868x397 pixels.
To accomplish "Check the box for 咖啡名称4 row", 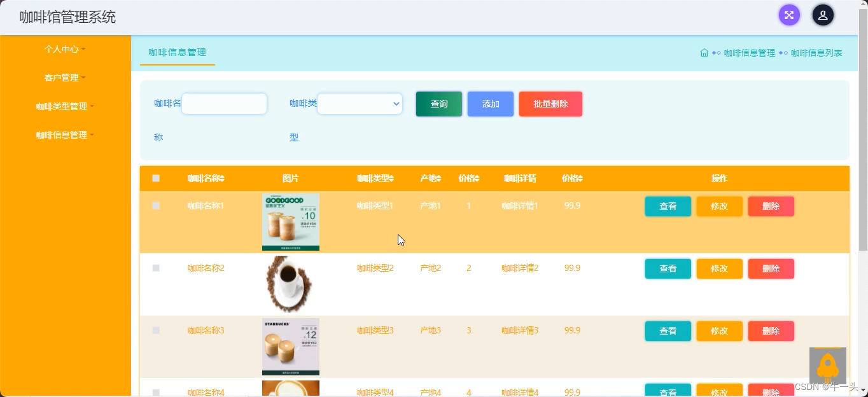I will pyautogui.click(x=156, y=393).
